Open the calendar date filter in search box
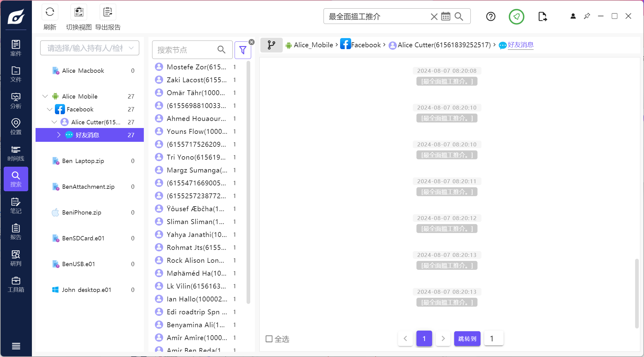The width and height of the screenshot is (644, 357). (446, 17)
